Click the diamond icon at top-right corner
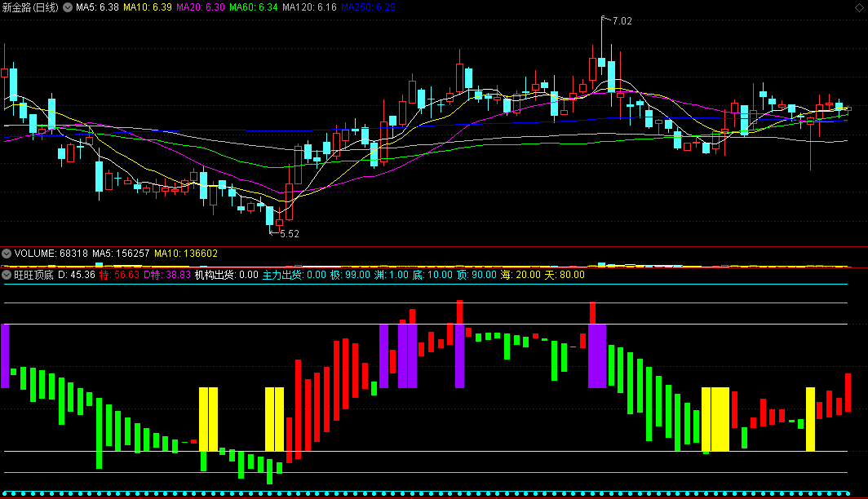The width and height of the screenshot is (868, 499). [859, 7]
